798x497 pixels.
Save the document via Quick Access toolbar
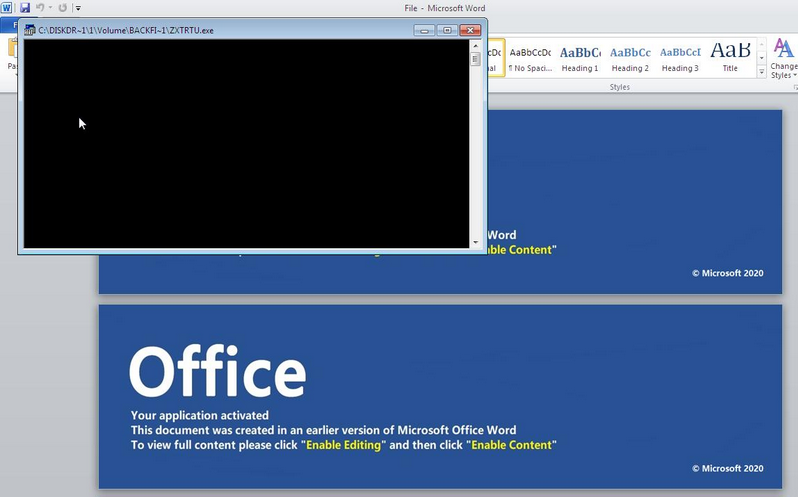pos(25,8)
